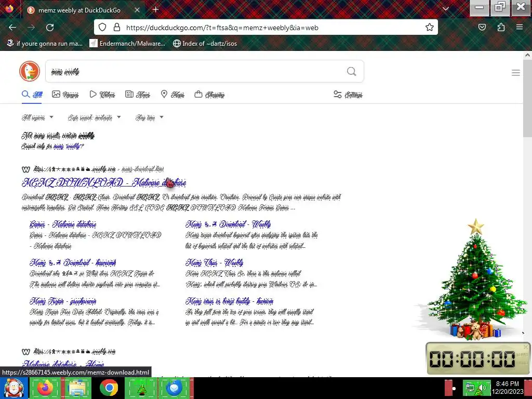View site security via the padlock icon
The height and width of the screenshot is (399, 532).
pos(117,28)
